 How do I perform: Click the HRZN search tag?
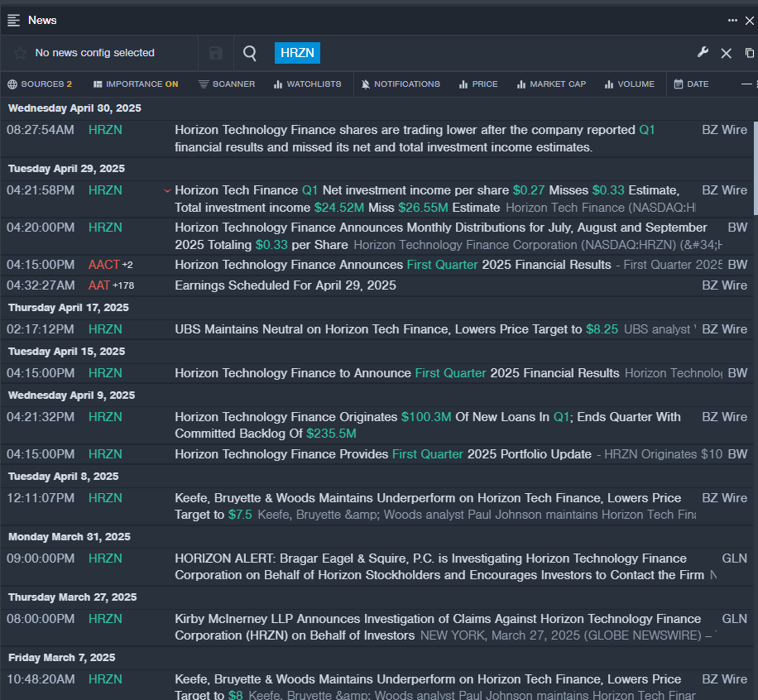click(x=297, y=53)
